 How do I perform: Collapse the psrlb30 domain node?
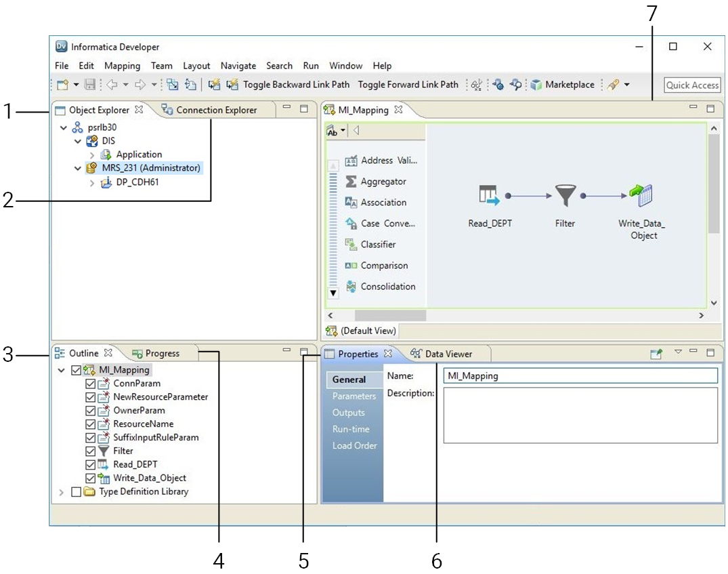tap(63, 127)
